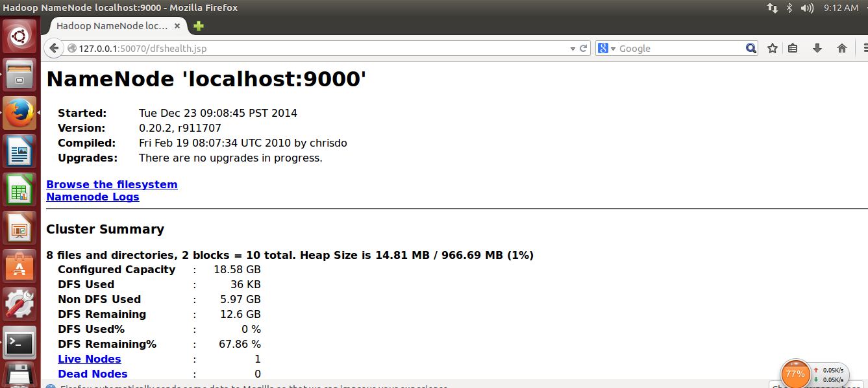This screenshot has width=868, height=388.
Task: Go to Firefox home page
Action: point(842,48)
